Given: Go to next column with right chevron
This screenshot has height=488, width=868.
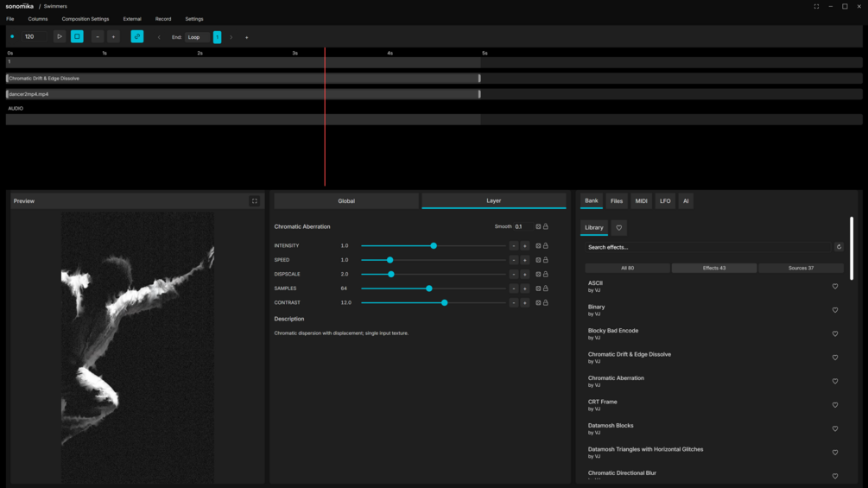Looking at the screenshot, I should pos(231,37).
